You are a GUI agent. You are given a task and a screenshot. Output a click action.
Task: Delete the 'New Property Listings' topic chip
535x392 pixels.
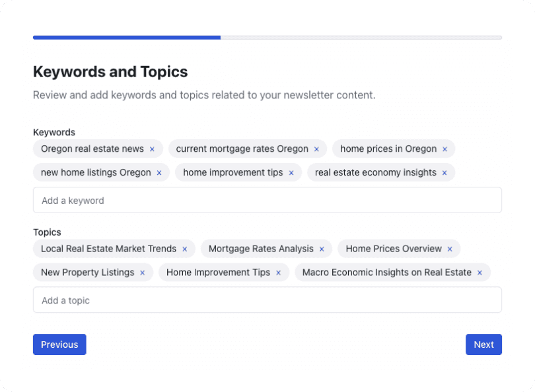pos(143,273)
